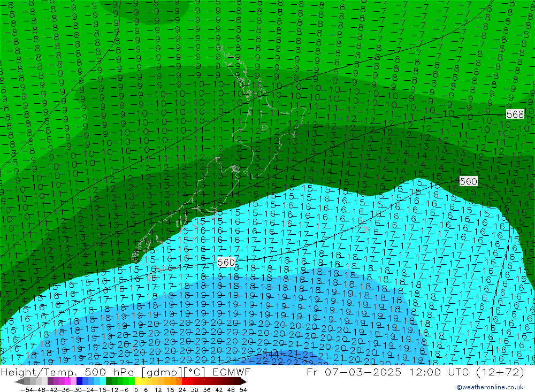Click the ECMWF model name in the title

[231, 372]
